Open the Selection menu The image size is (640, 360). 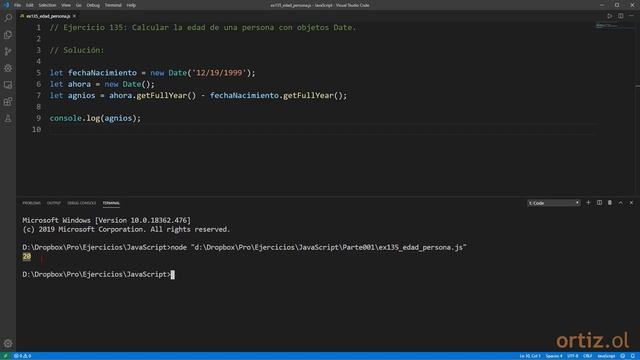(x=47, y=5)
